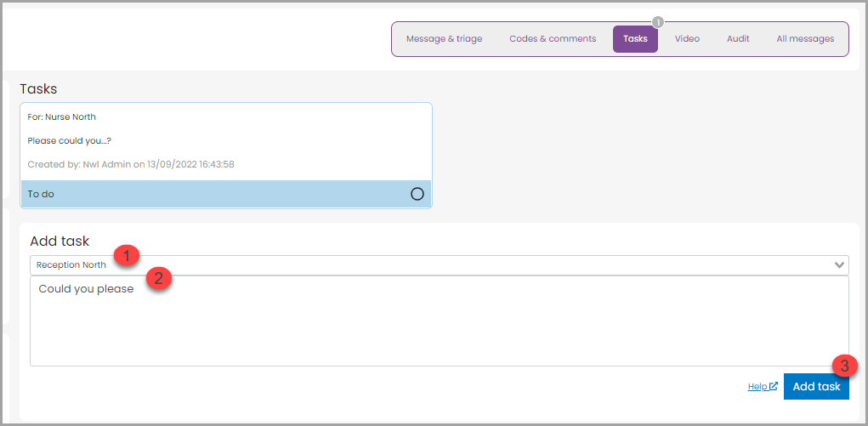Mark the To do task circle complete
The height and width of the screenshot is (426, 868).
pyautogui.click(x=417, y=194)
